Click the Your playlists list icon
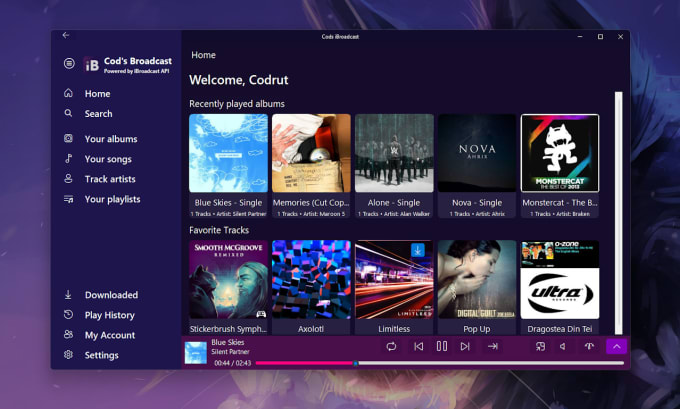 (x=69, y=199)
